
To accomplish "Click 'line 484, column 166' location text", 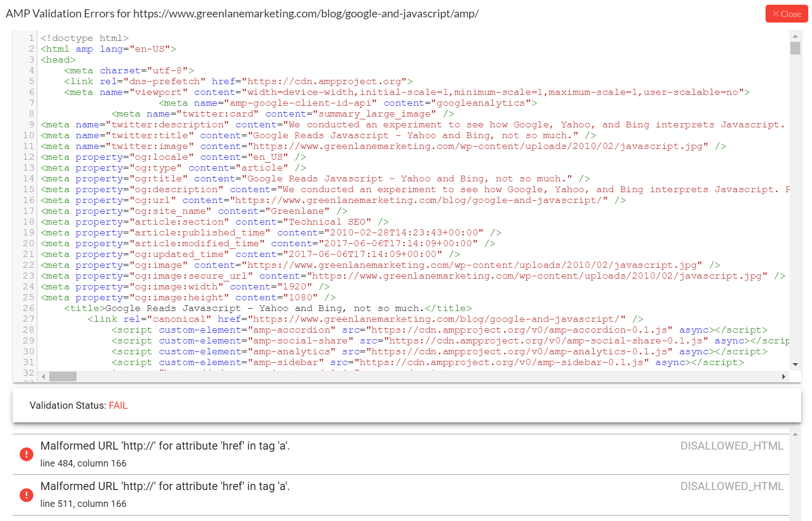I will pyautogui.click(x=84, y=463).
